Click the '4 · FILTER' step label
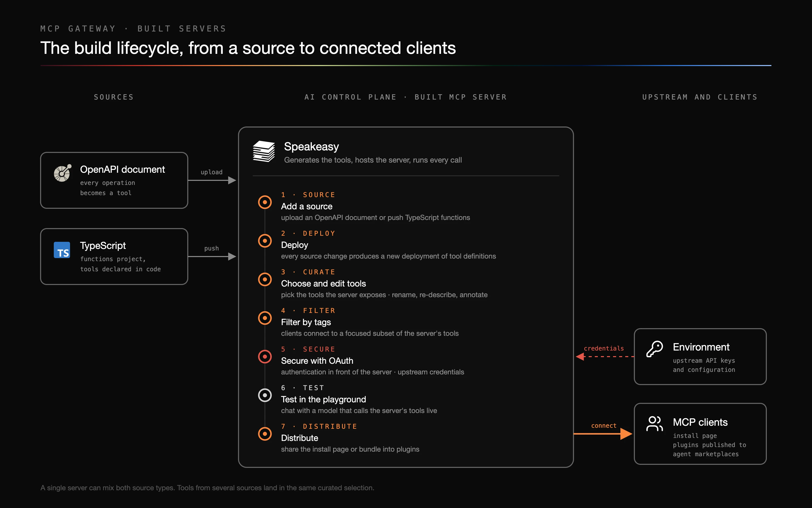Screen dimensions: 812x508 tap(308, 311)
